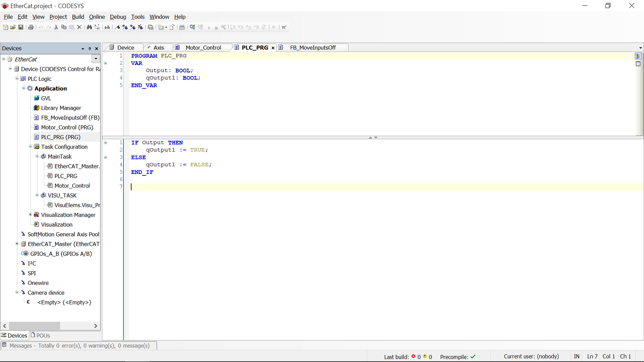Image resolution: width=644 pixels, height=362 pixels.
Task: Collapse the VAR block on line 2
Action: tap(105, 63)
